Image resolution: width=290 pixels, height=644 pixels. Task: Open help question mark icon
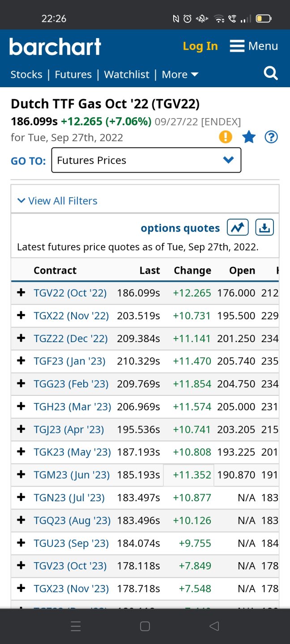click(x=271, y=137)
